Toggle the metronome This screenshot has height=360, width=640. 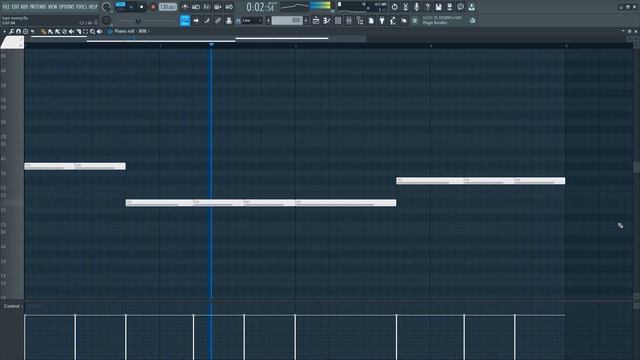point(185,7)
